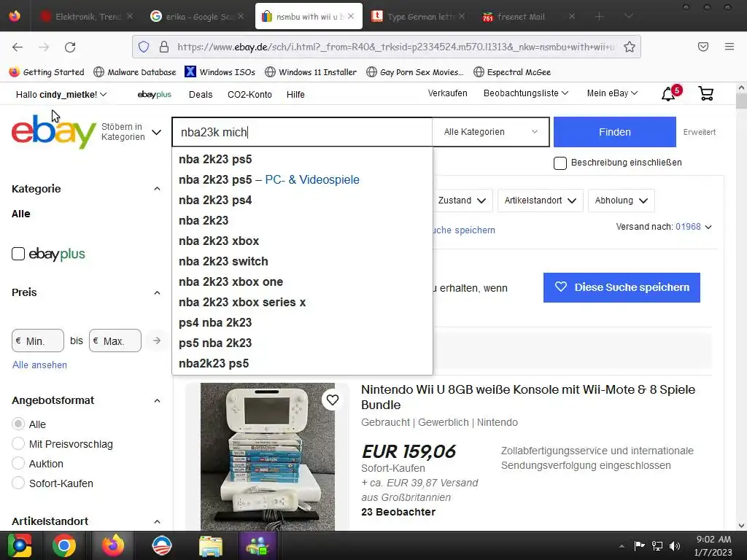Image resolution: width=747 pixels, height=560 pixels.
Task: Open Alle Kategorien dropdown
Action: [490, 132]
